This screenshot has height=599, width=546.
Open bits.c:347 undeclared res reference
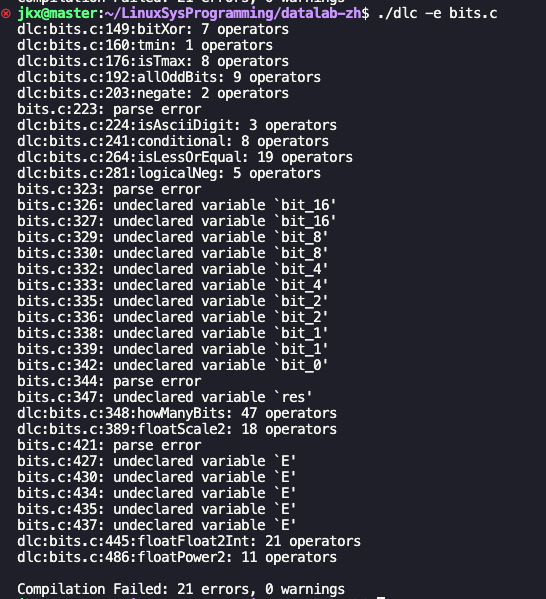(164, 397)
